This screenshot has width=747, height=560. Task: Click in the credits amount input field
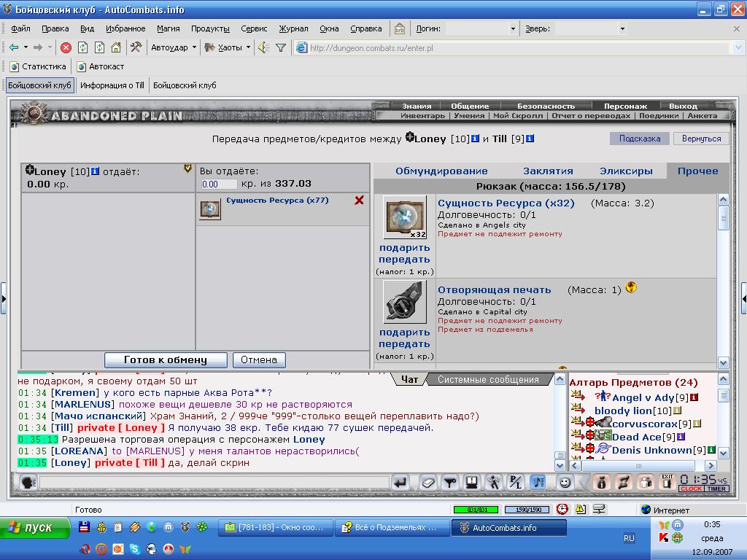click(x=218, y=184)
